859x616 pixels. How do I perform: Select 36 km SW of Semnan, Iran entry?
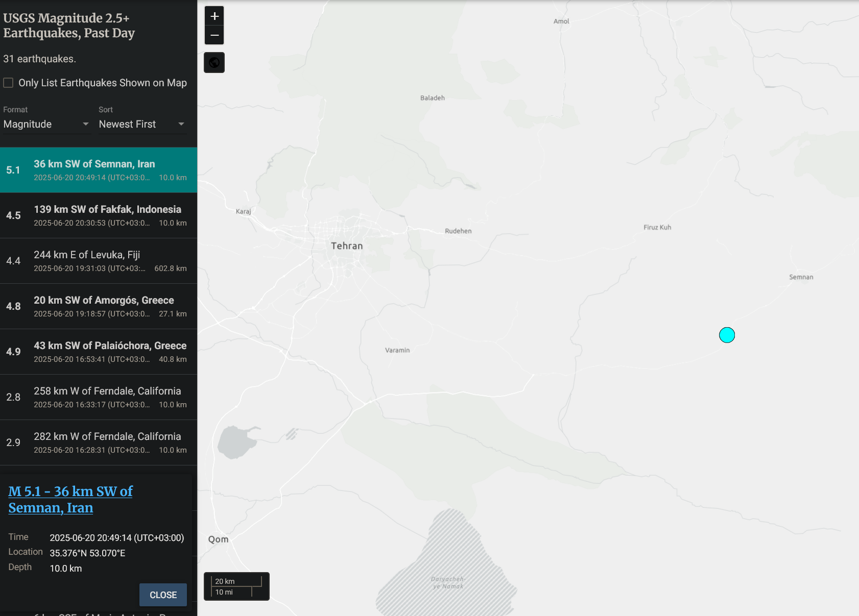(x=99, y=170)
